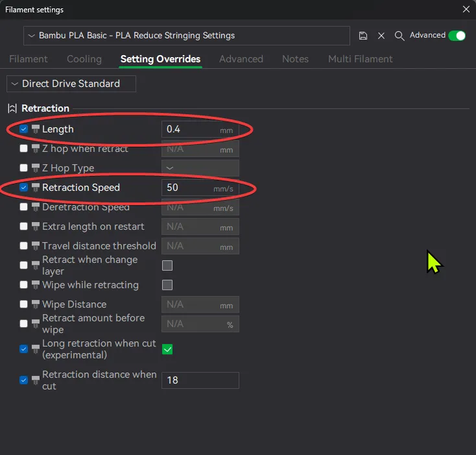Switch to the Cooling tab
This screenshot has width=476, height=455.
point(84,59)
